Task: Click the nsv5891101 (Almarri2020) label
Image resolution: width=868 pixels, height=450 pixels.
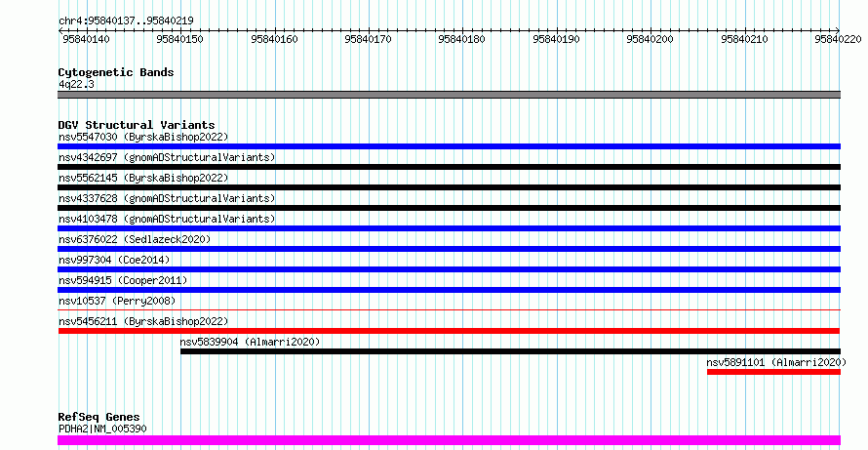Action: [776, 362]
